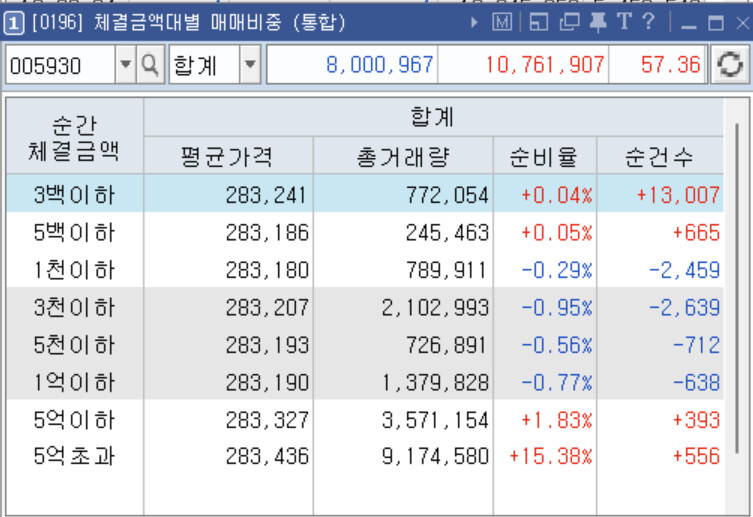Image resolution: width=753 pixels, height=517 pixels.
Task: Click the M icon in the title bar
Action: 502,22
